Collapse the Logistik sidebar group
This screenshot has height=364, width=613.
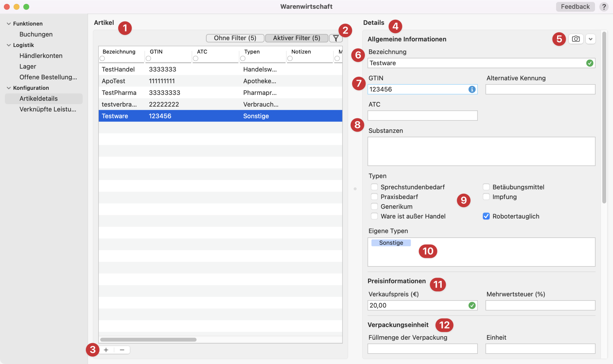(9, 45)
